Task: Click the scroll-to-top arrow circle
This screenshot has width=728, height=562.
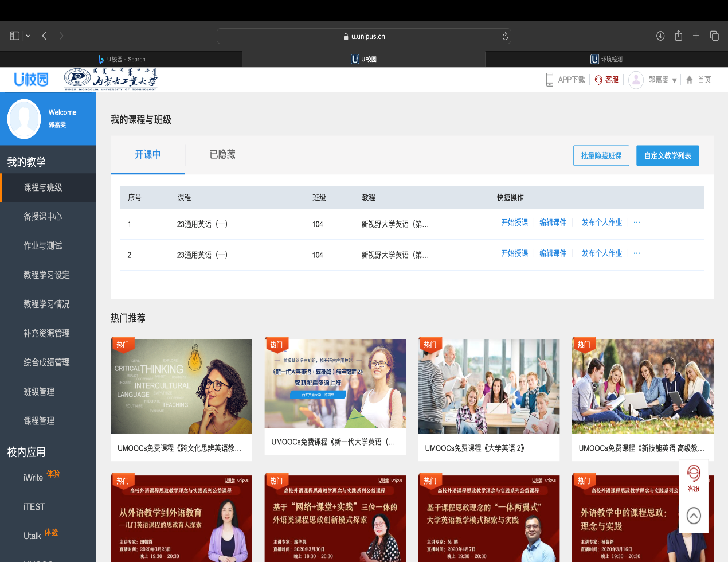Action: tap(694, 516)
